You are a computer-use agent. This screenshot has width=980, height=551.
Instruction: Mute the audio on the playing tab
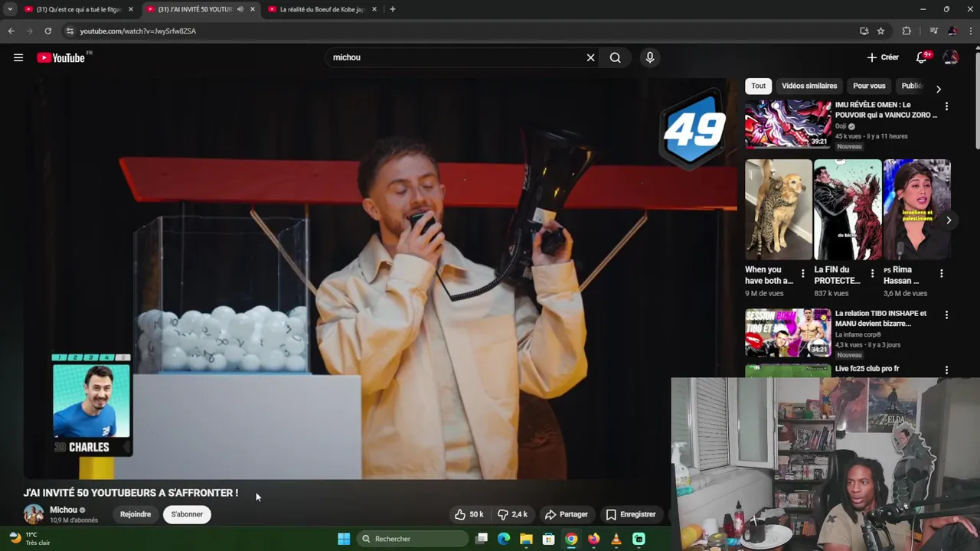240,9
